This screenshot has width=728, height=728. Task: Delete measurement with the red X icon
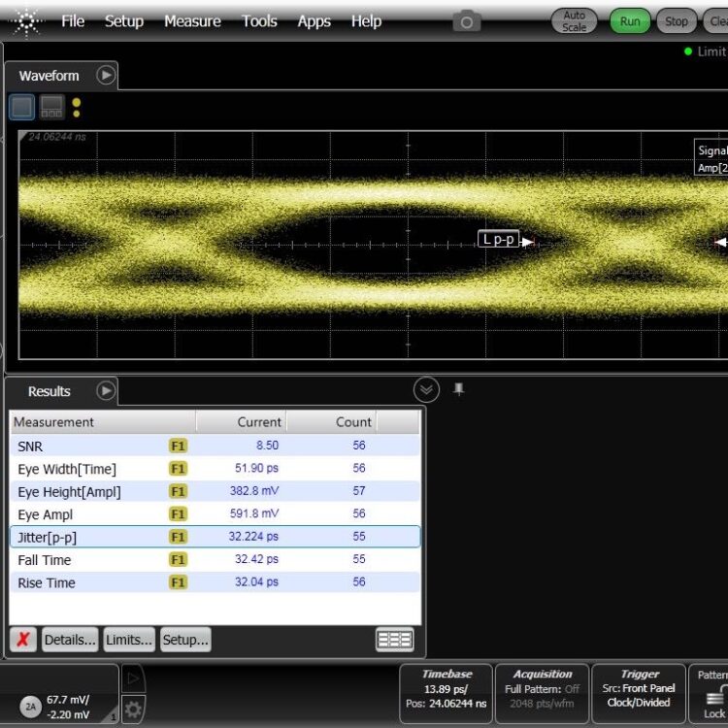click(x=23, y=640)
